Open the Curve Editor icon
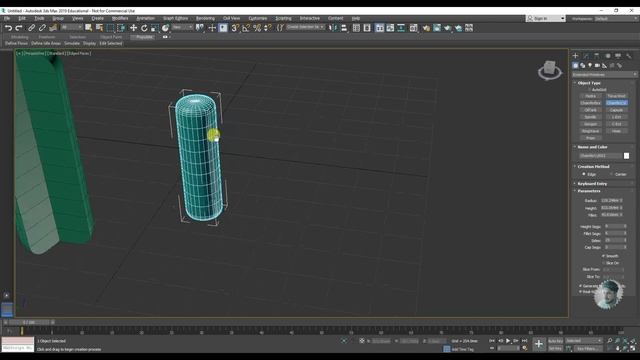This screenshot has width=640, height=360. tap(391, 28)
